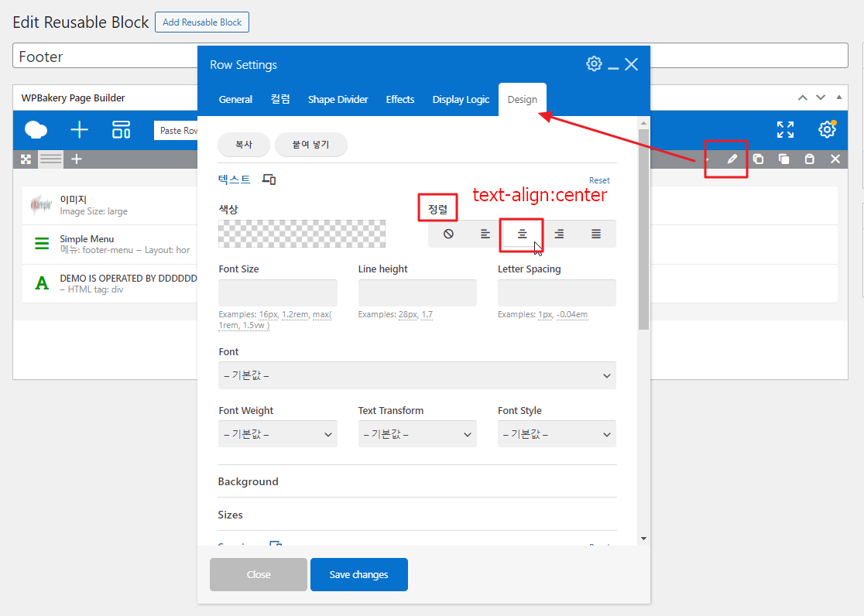Image resolution: width=864 pixels, height=616 pixels.
Task: Add a new element with the plus icon
Action: (79, 130)
